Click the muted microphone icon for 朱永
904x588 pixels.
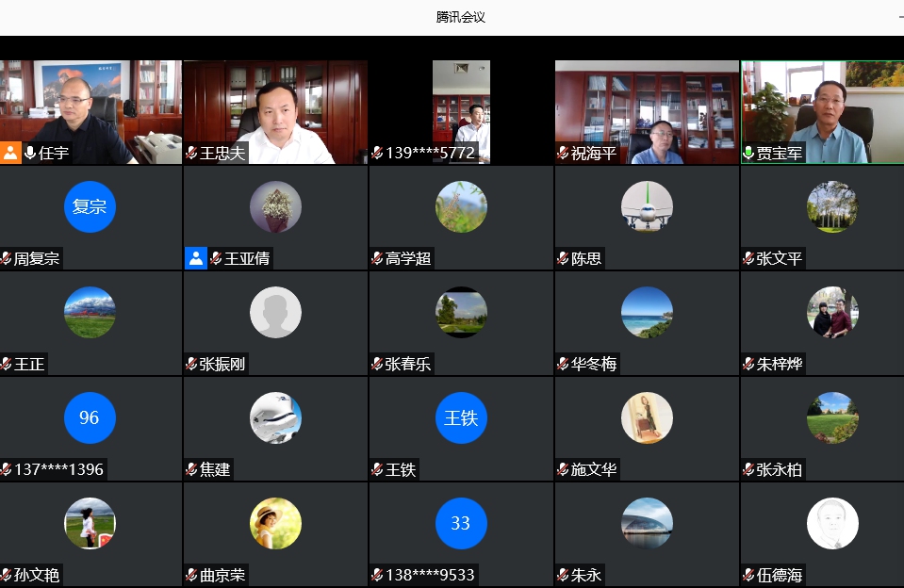coord(564,575)
